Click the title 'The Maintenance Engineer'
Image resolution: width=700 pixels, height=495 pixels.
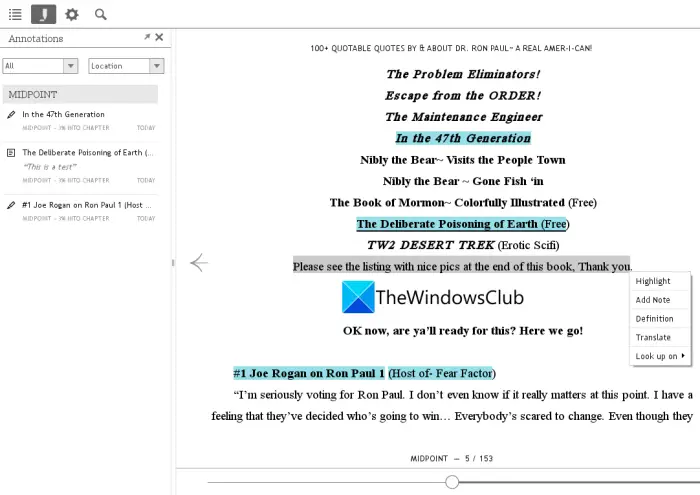click(x=463, y=117)
